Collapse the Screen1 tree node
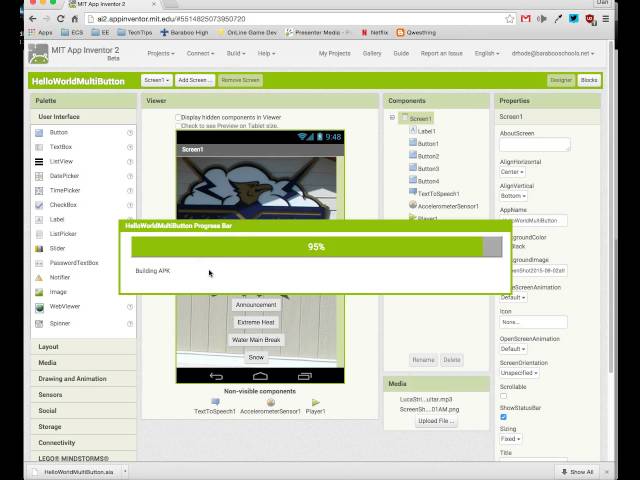Image resolution: width=640 pixels, height=480 pixels. 392,118
